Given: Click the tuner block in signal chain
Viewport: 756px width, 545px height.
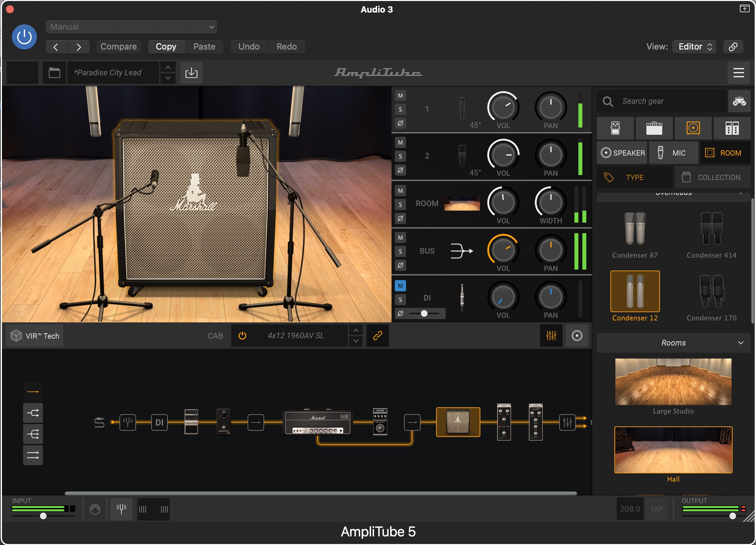Looking at the screenshot, I should (x=128, y=422).
